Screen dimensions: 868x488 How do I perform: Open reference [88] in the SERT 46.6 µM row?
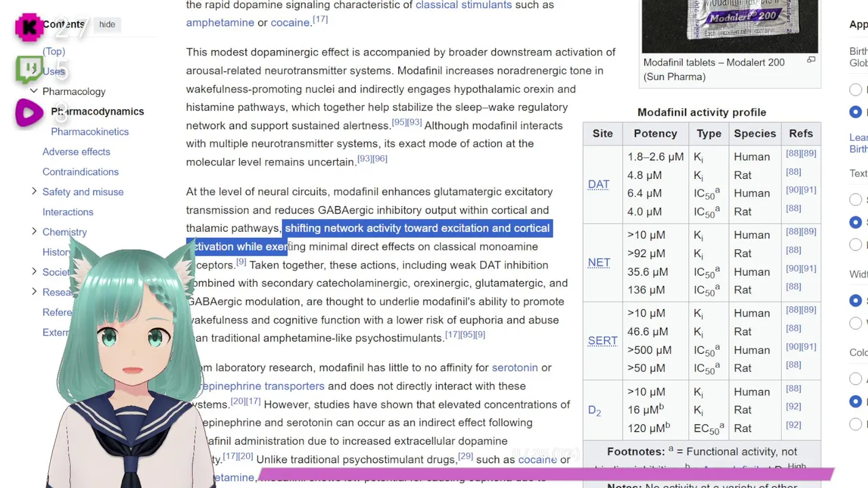coord(793,329)
